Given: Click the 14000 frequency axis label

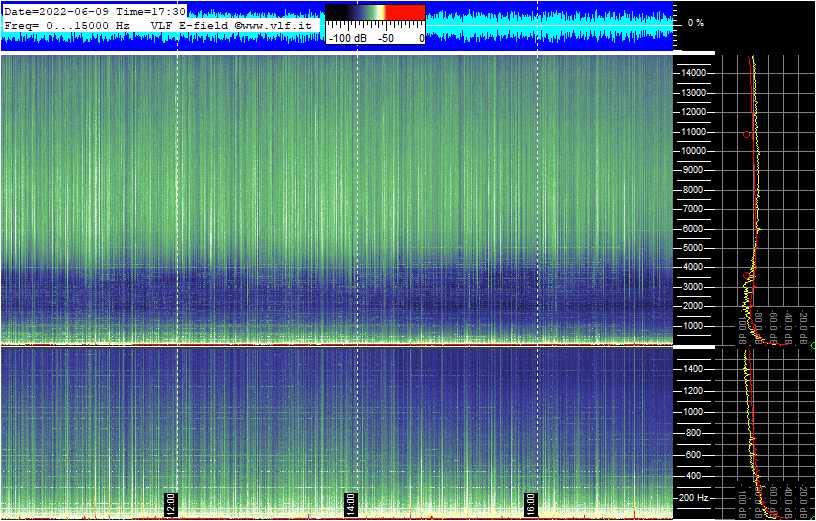Looking at the screenshot, I should pyautogui.click(x=693, y=74).
